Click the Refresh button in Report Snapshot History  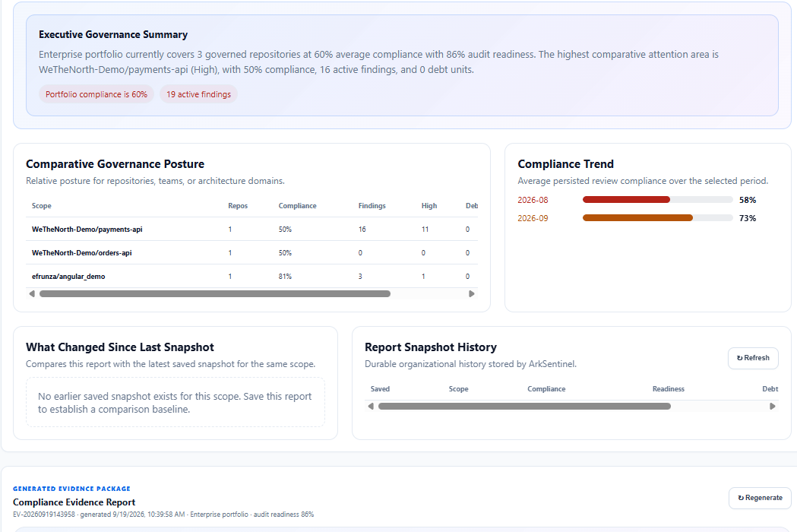coord(753,358)
